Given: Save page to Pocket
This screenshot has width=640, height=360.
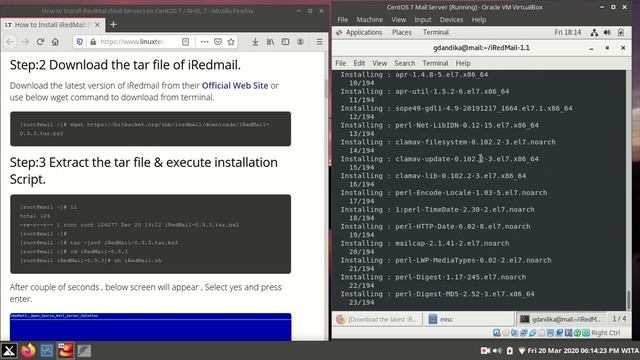Looking at the screenshot, I should pos(218,42).
